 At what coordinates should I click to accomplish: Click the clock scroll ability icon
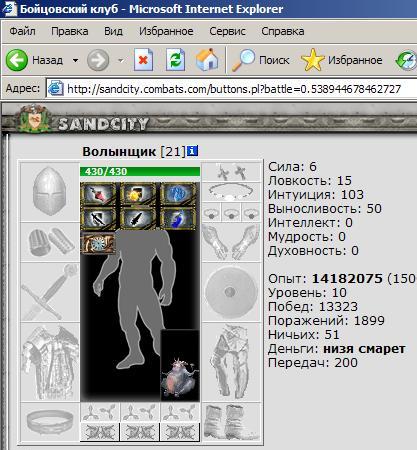click(98, 243)
